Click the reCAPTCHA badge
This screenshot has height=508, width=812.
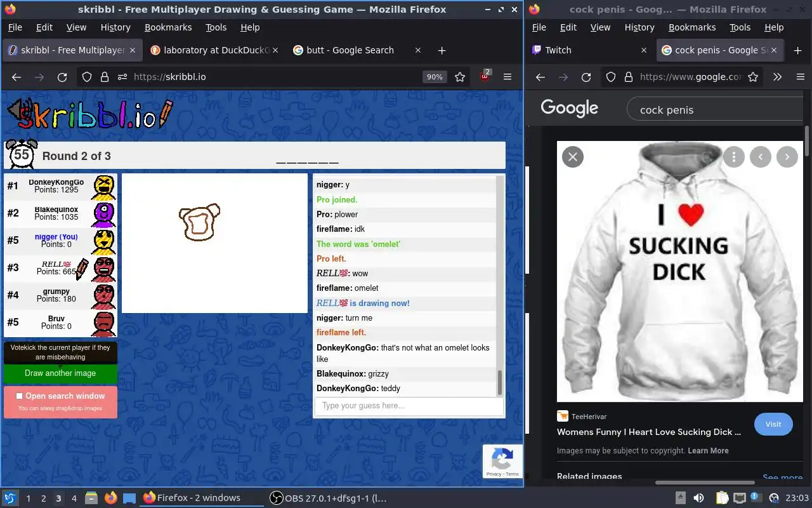point(502,462)
